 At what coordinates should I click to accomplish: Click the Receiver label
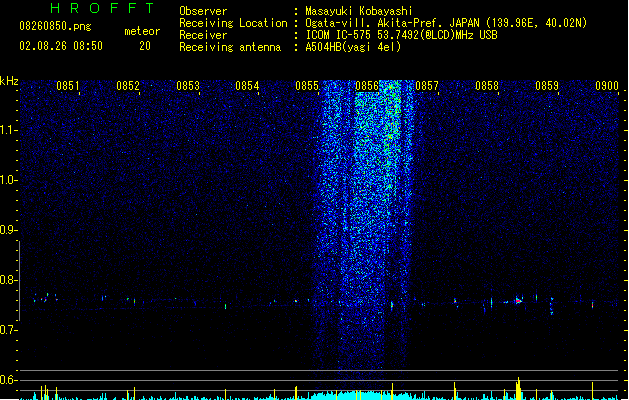click(x=203, y=35)
